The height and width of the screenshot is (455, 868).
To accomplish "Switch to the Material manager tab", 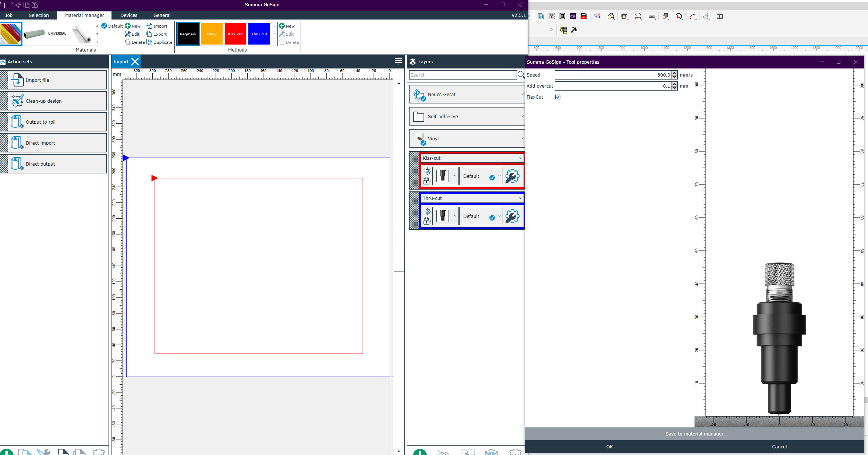I will click(85, 15).
